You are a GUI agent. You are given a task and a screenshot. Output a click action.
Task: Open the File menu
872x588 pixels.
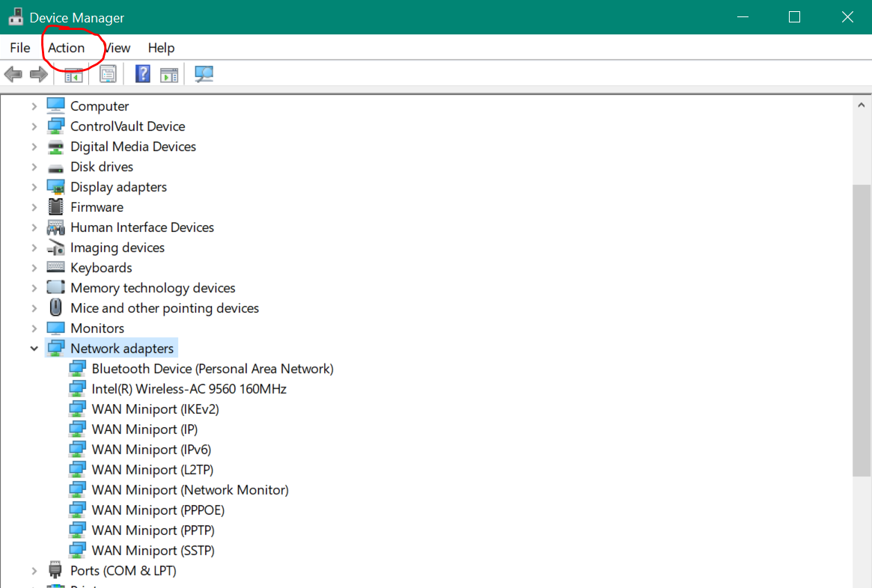pyautogui.click(x=19, y=47)
